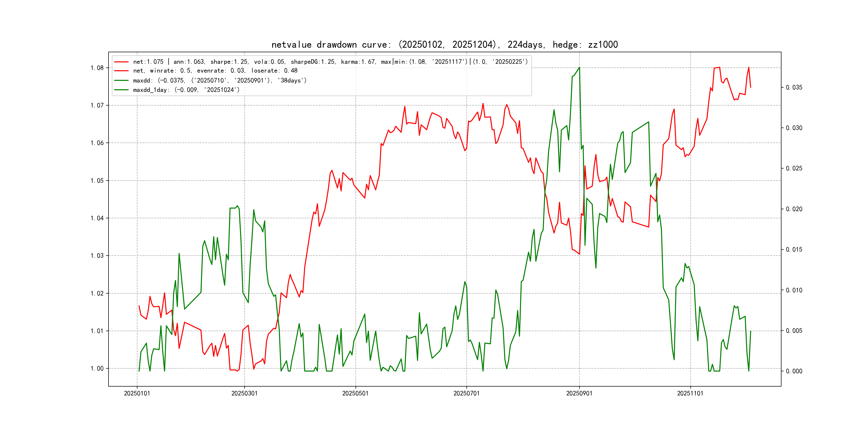Click the green swatch beside maxdd_1day legend entry
This screenshot has height=434, width=868.
click(121, 90)
